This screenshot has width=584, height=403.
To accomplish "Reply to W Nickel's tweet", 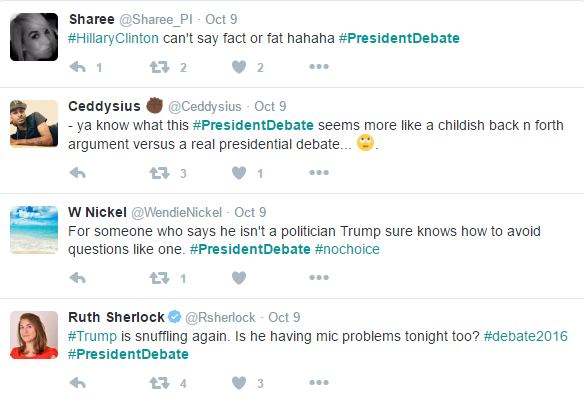I will pyautogui.click(x=78, y=278).
